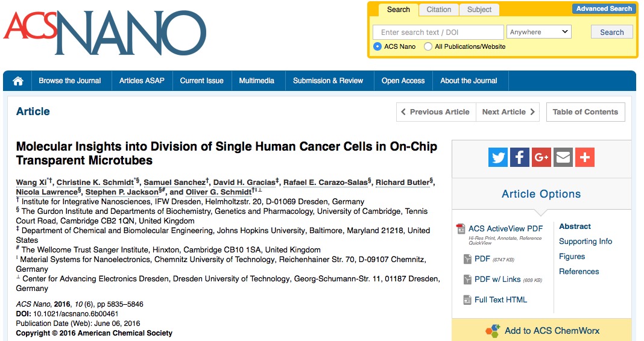644x341 pixels.
Task: Click the ACS ChemWorx colored logo icon
Action: pyautogui.click(x=493, y=331)
